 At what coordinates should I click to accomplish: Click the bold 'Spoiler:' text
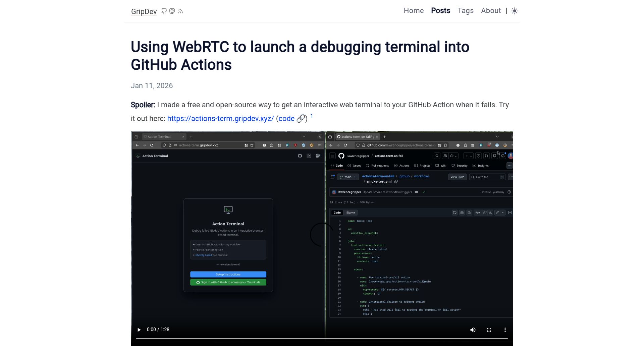(143, 105)
